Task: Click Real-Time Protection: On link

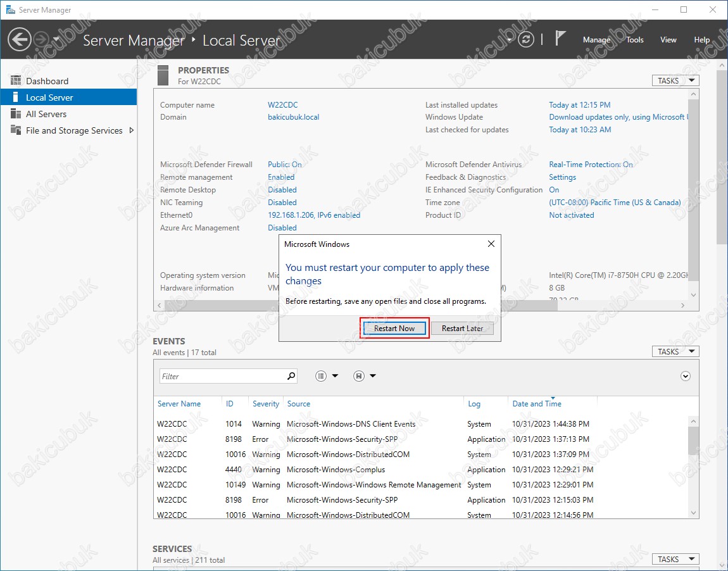Action: pyautogui.click(x=591, y=165)
